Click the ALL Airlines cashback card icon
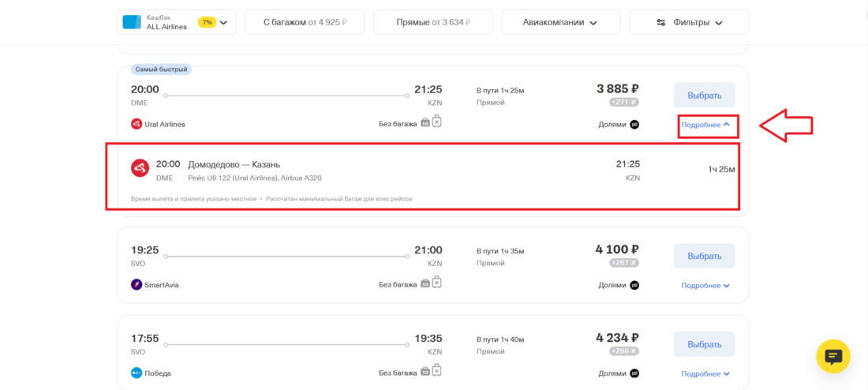The height and width of the screenshot is (390, 868). tap(131, 22)
